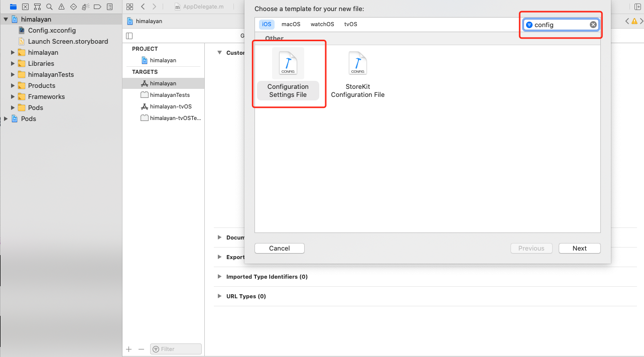This screenshot has width=644, height=357.
Task: Toggle the targets list sidebar icon
Action: point(130,36)
